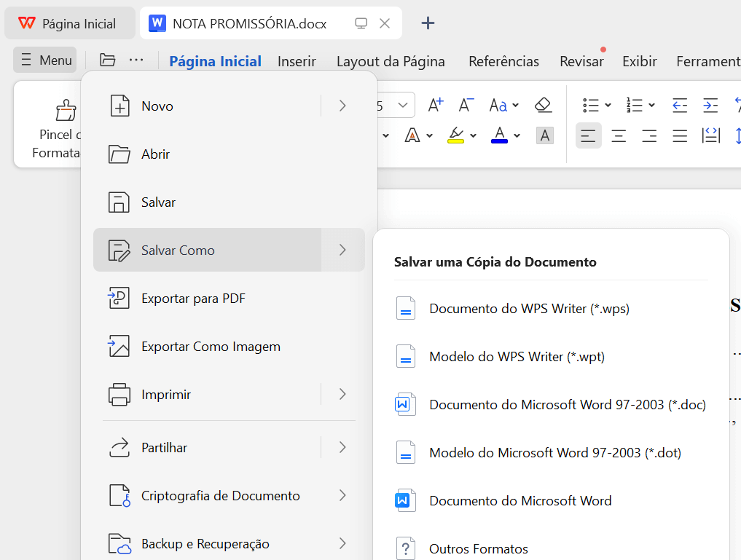This screenshot has height=560, width=741.
Task: Decrease font size with A- icon
Action: pyautogui.click(x=466, y=105)
